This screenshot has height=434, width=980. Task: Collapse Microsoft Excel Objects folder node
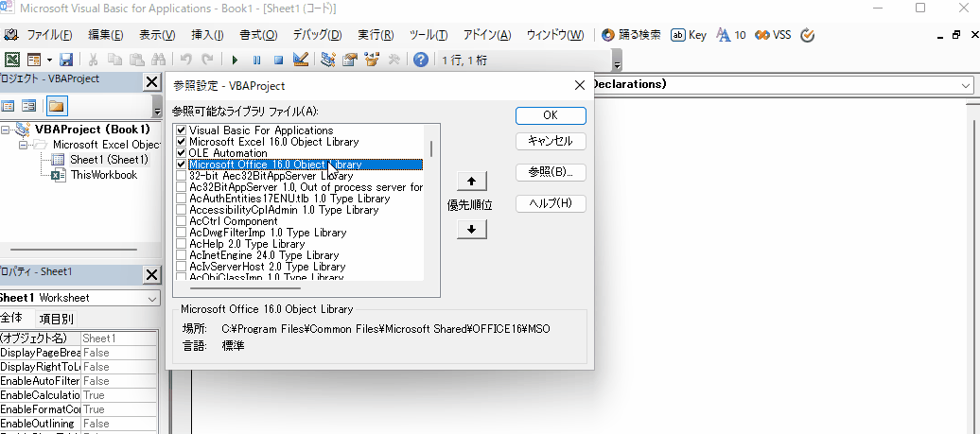click(24, 145)
